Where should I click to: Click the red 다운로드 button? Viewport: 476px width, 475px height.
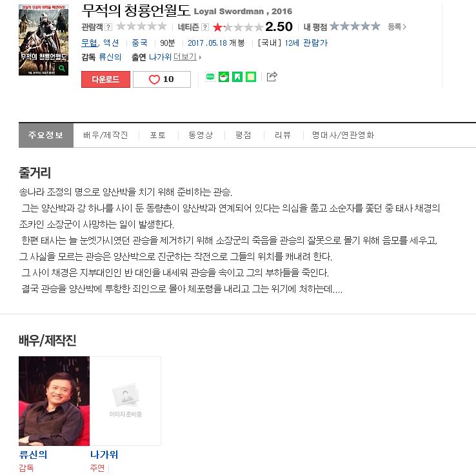coord(106,79)
